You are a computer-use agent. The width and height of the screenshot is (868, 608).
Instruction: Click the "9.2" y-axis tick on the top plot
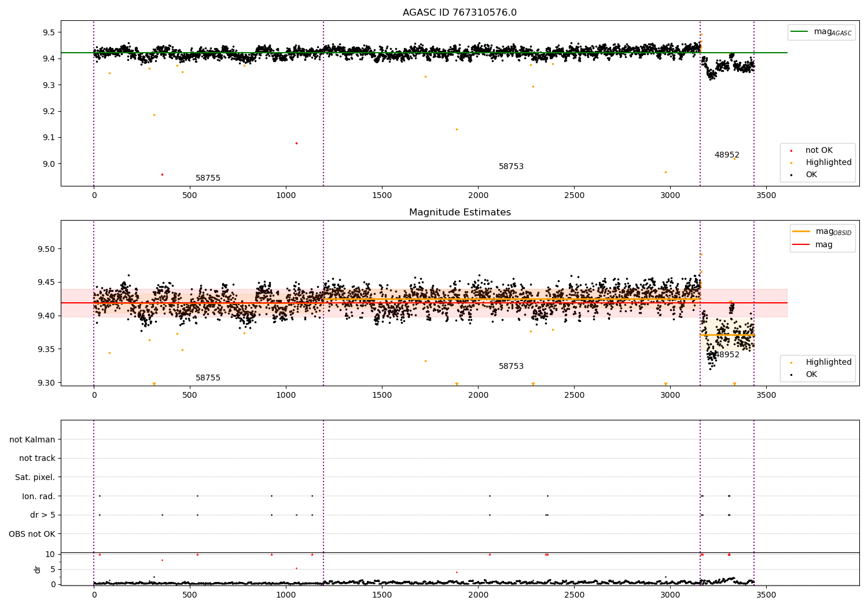tap(49, 111)
